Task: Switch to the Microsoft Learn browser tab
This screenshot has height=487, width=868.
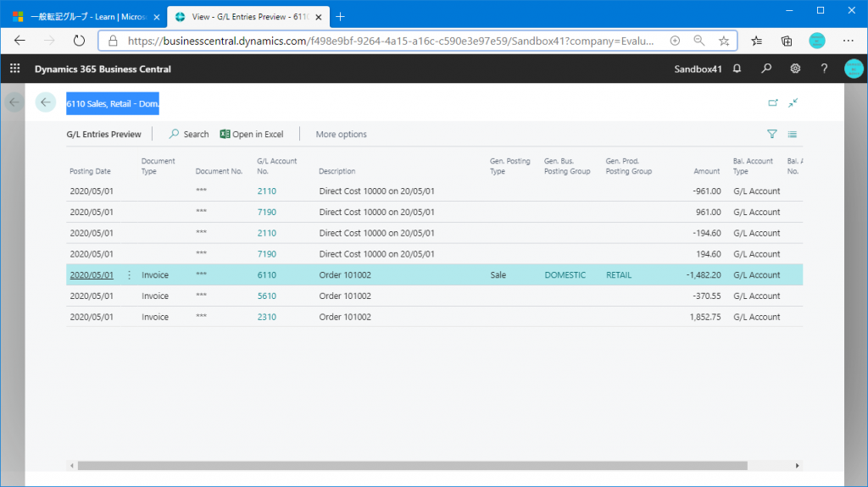Action: click(x=84, y=17)
